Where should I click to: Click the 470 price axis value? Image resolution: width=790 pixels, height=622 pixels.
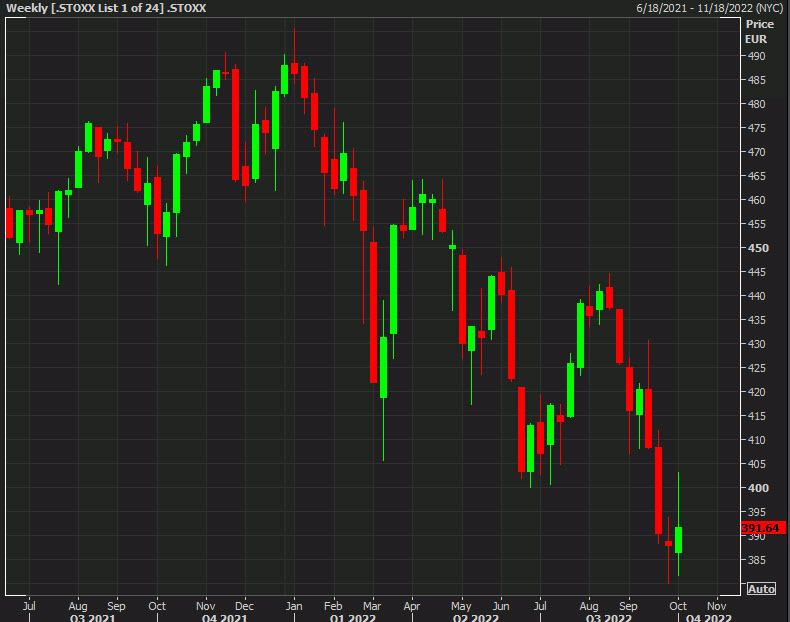click(x=756, y=152)
